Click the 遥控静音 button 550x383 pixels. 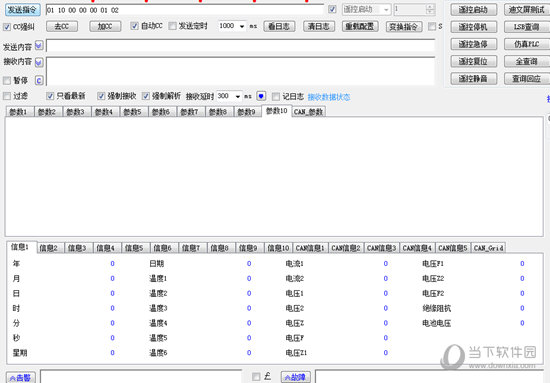474,79
